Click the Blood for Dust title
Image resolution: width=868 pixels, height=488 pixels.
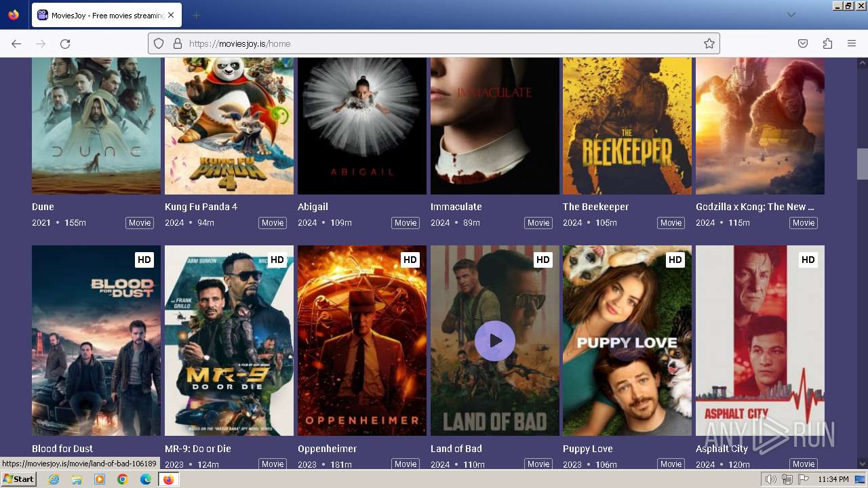[x=62, y=449]
